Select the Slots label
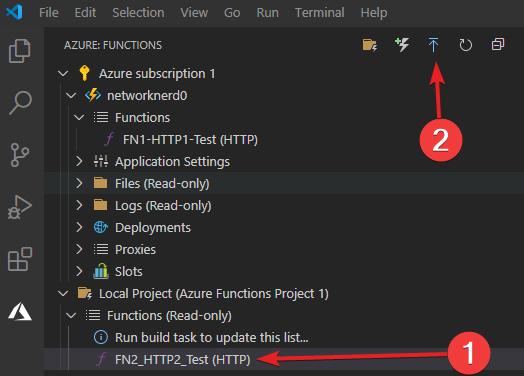524x376 pixels. pyautogui.click(x=129, y=271)
